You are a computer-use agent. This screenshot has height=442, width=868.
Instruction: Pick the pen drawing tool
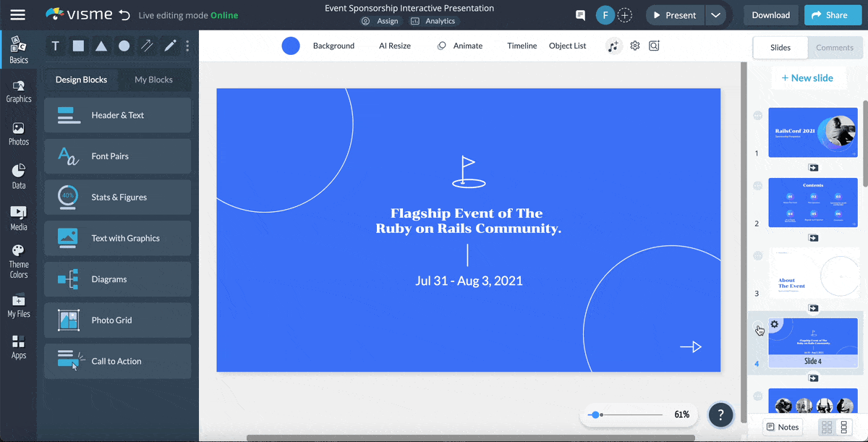[x=170, y=46]
